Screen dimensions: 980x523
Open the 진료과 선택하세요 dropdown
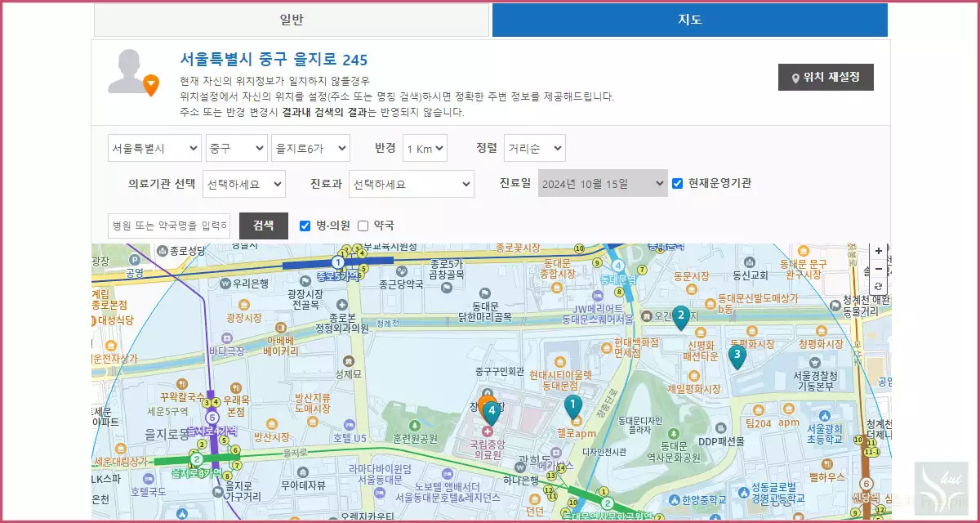pos(411,184)
